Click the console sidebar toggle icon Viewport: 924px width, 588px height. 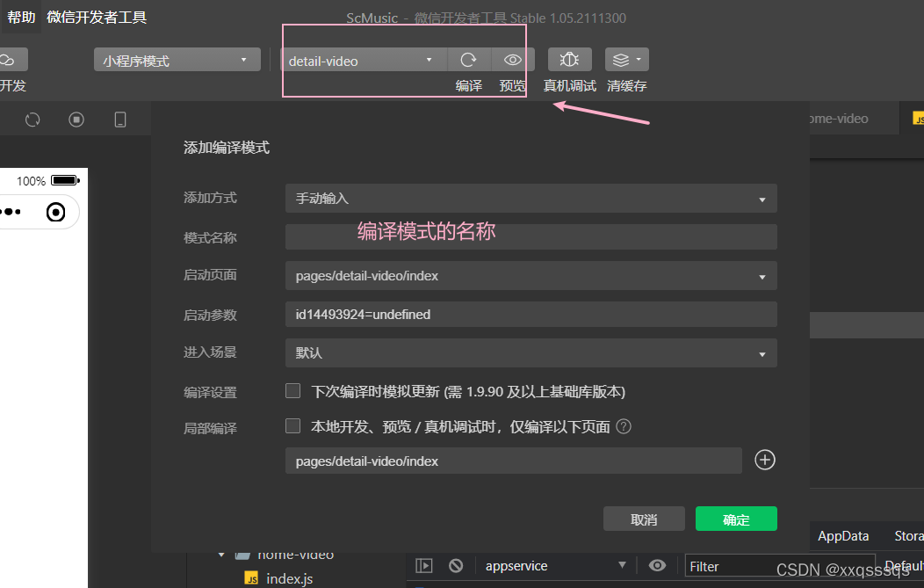pyautogui.click(x=423, y=566)
